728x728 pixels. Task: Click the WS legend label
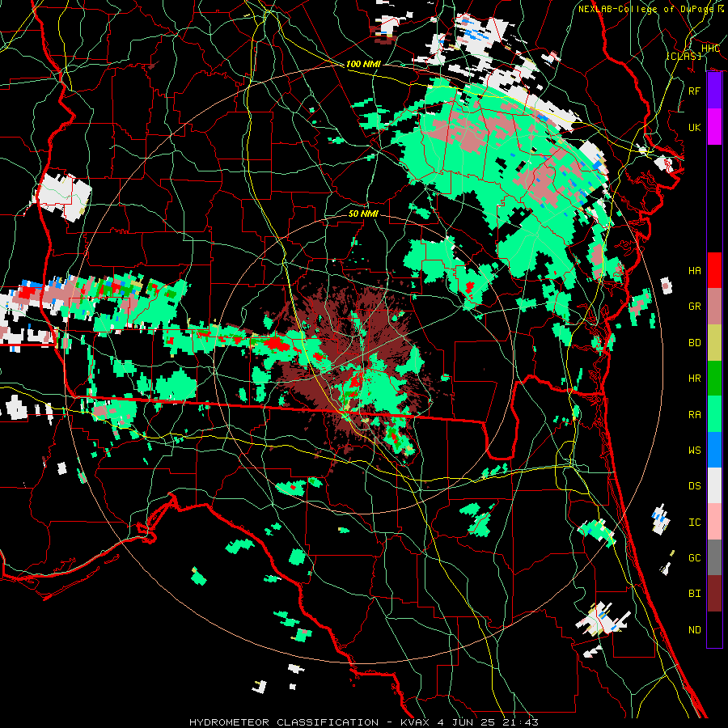[694, 451]
